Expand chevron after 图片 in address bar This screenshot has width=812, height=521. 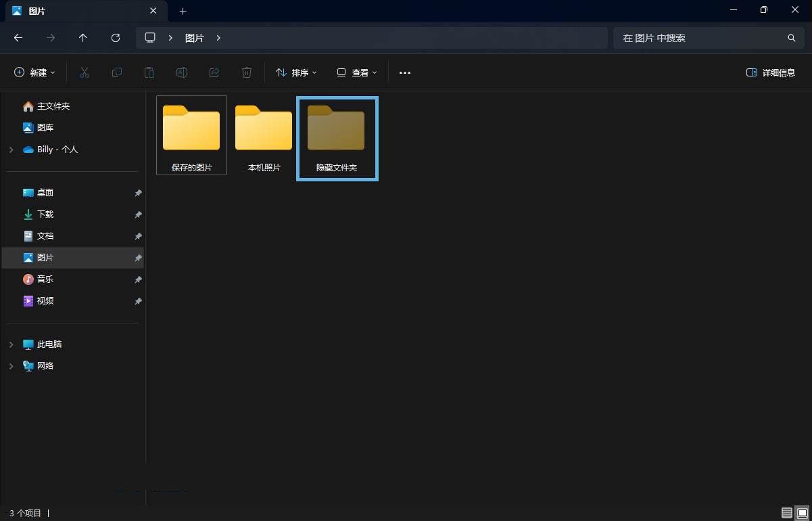(218, 38)
